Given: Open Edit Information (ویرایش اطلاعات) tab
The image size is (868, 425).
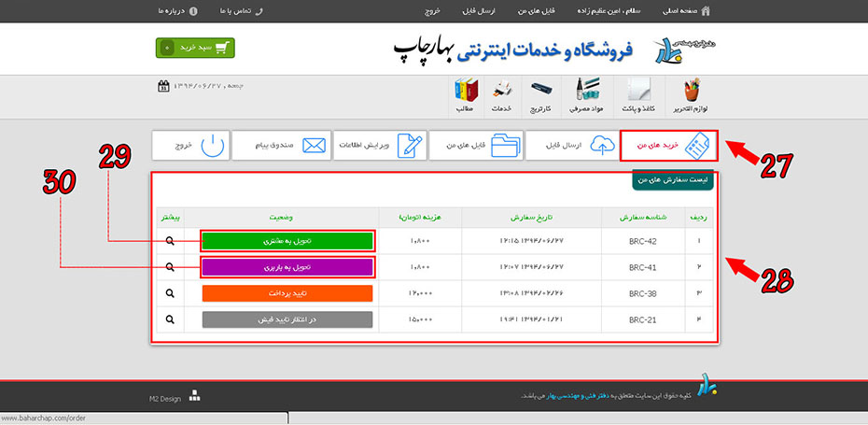Looking at the screenshot, I should (x=379, y=146).
